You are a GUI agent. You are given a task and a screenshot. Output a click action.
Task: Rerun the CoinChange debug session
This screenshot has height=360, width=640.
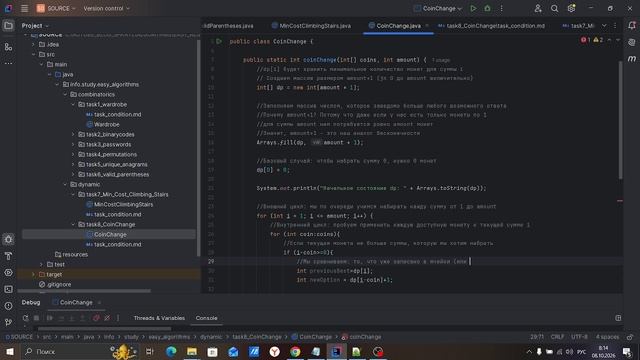click(x=25, y=318)
